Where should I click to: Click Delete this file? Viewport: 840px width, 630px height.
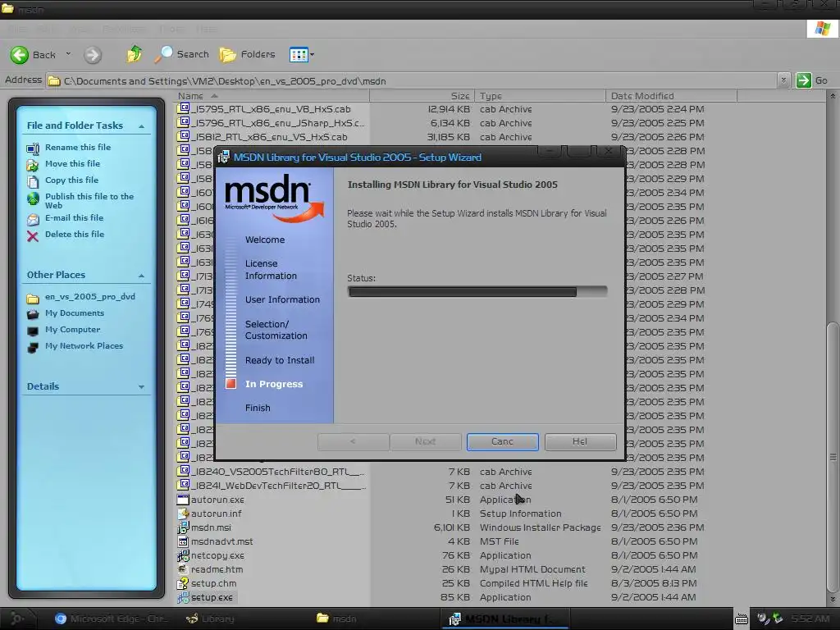[75, 234]
